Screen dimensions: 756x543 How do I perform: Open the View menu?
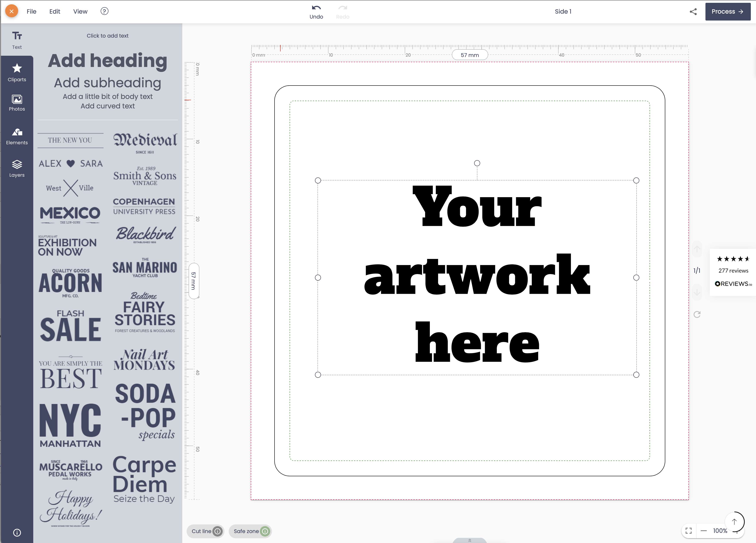pyautogui.click(x=80, y=11)
